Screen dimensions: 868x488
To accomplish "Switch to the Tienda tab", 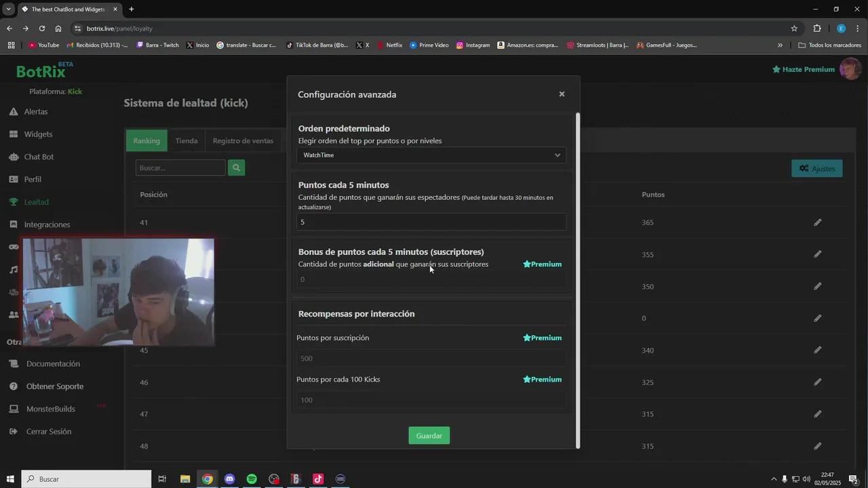I will 186,141.
